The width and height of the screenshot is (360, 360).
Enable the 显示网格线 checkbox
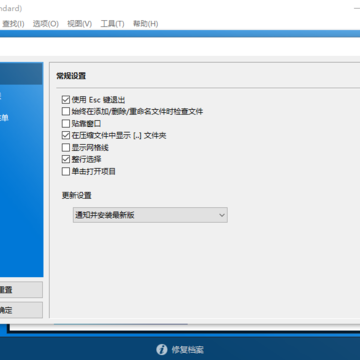tap(66, 147)
